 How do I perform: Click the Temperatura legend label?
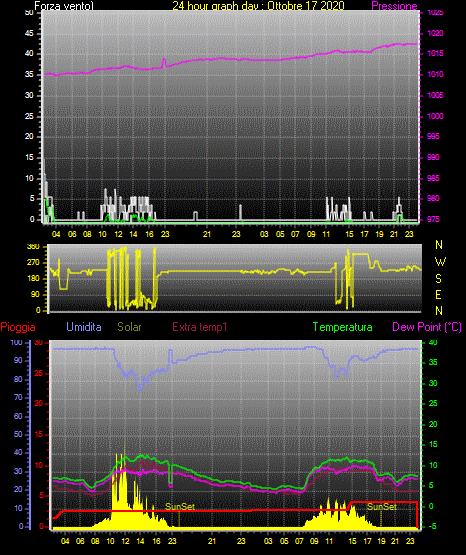343,327
